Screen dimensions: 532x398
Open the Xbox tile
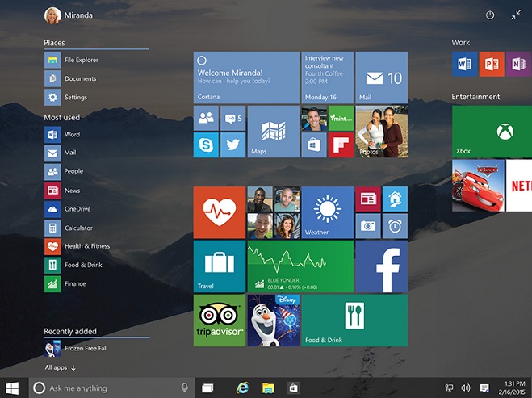pos(492,132)
